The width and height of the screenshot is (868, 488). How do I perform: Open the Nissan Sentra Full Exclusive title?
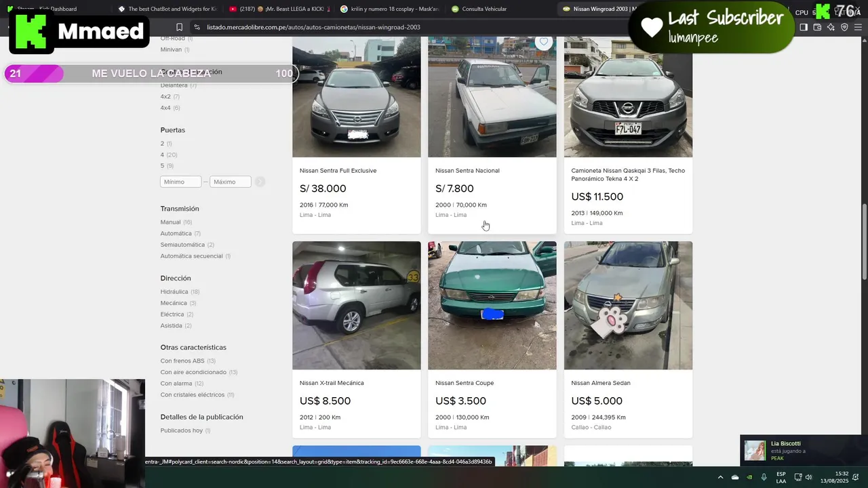[338, 171]
